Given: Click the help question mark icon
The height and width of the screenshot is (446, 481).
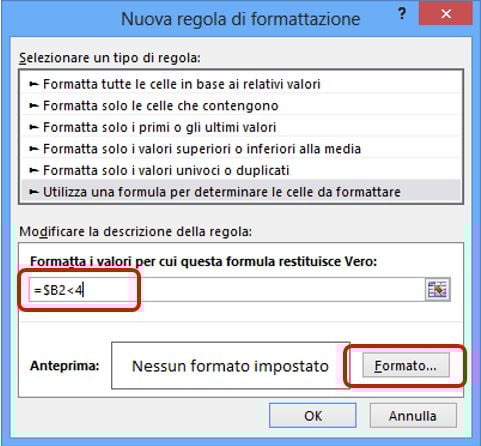Looking at the screenshot, I should 402,14.
